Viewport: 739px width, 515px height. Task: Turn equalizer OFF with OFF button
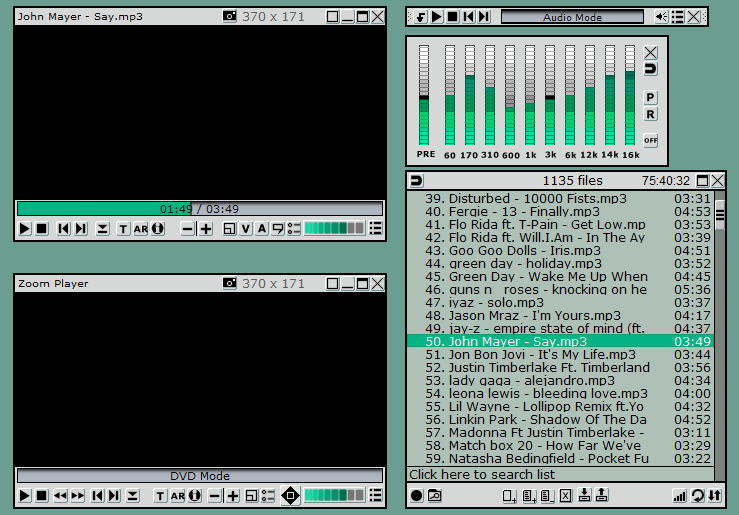point(650,140)
